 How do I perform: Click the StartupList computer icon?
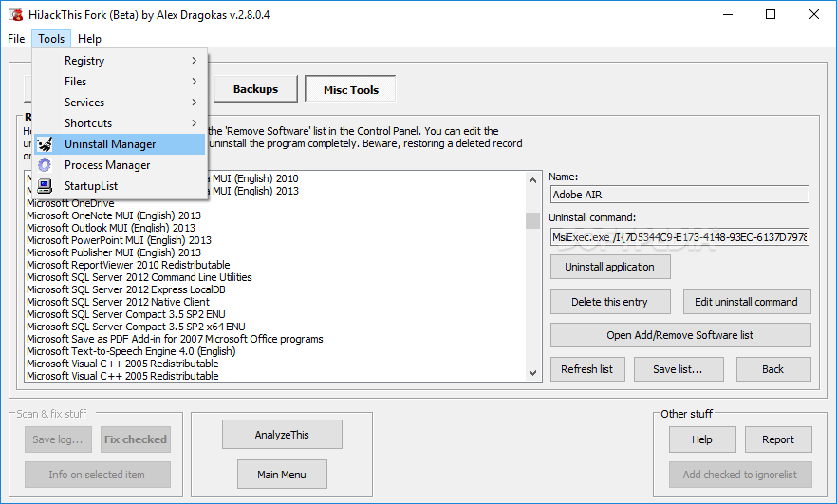(45, 186)
